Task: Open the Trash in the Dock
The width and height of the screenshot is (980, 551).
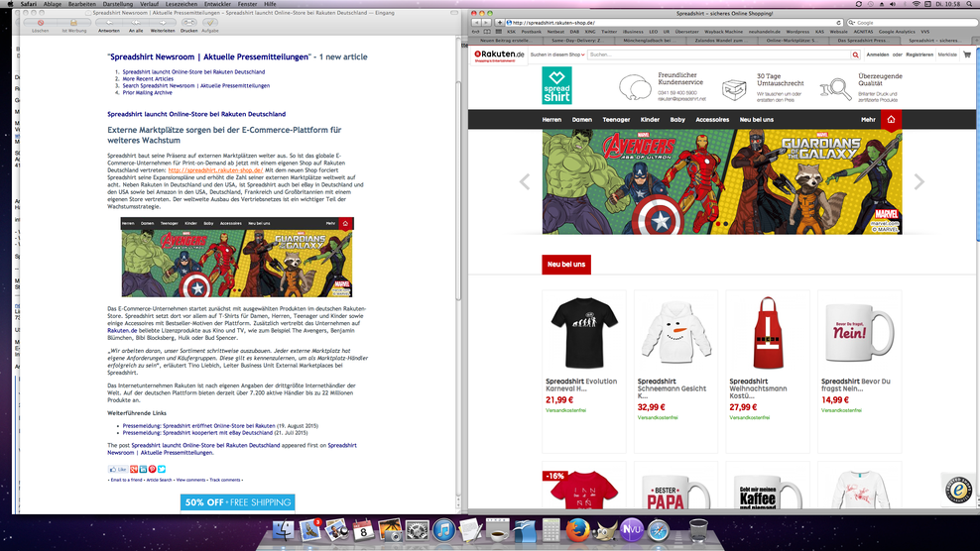Action: (x=698, y=530)
